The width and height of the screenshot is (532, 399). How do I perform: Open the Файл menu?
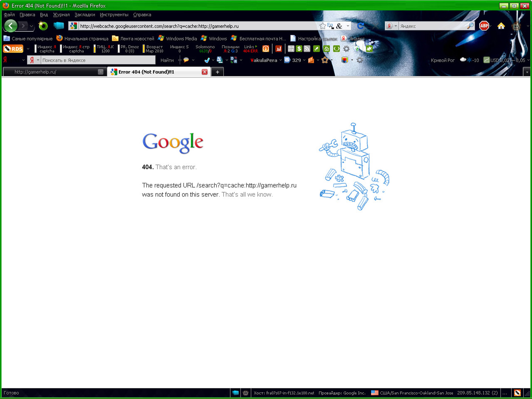9,15
